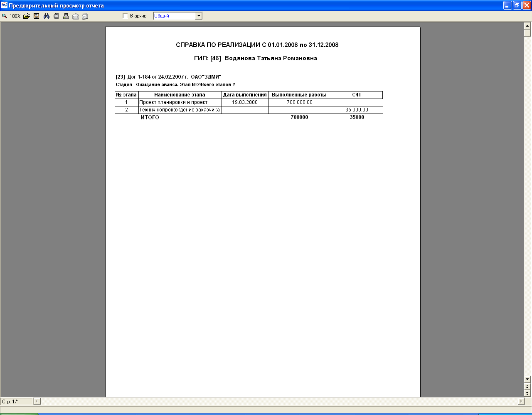532x415 pixels.
Task: Enable the "В архив" checkbox
Action: tap(125, 16)
